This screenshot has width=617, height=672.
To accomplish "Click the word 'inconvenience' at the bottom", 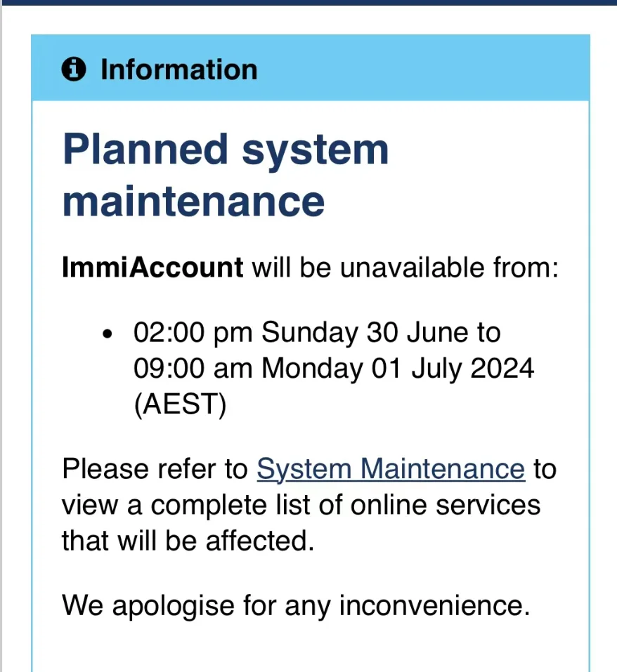I will [x=435, y=606].
